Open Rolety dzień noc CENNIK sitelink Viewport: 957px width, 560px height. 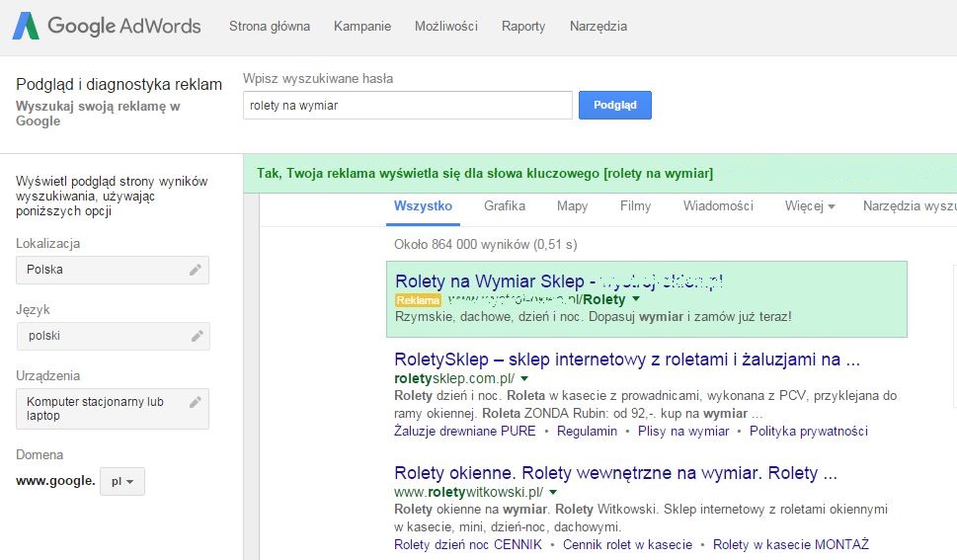pyautogui.click(x=468, y=545)
